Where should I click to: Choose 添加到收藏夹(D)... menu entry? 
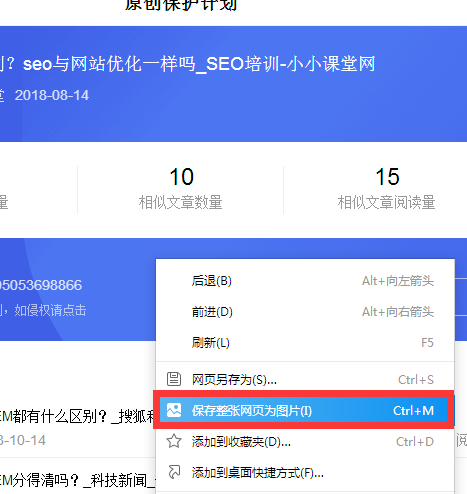(305, 442)
